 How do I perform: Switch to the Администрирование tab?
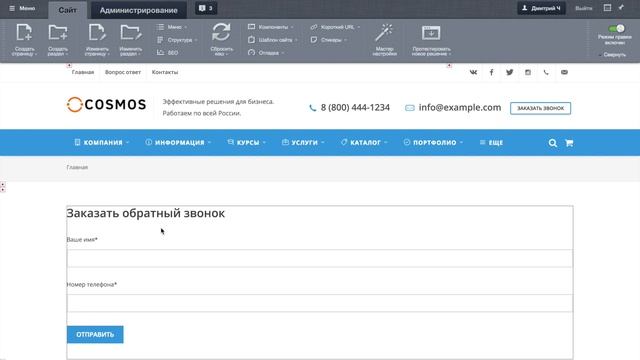(138, 10)
